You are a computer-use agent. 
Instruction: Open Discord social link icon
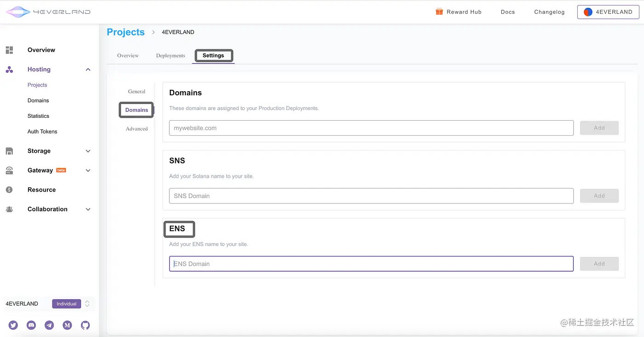point(31,325)
